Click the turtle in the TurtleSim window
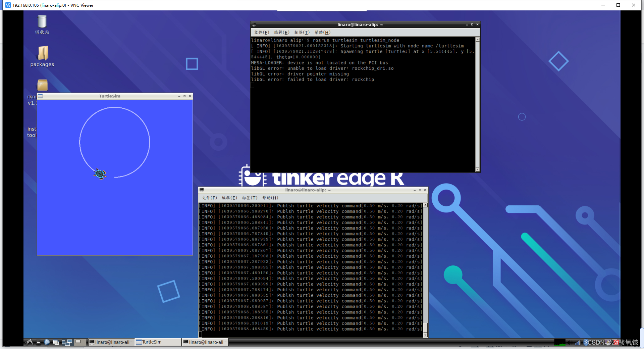Screen dimensions: 644x349 [x=100, y=174]
